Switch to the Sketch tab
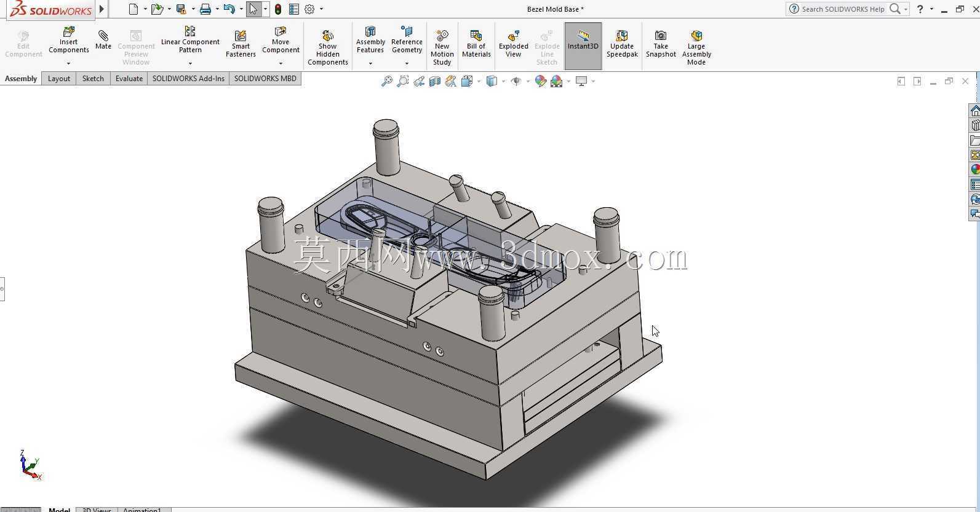 [x=93, y=79]
